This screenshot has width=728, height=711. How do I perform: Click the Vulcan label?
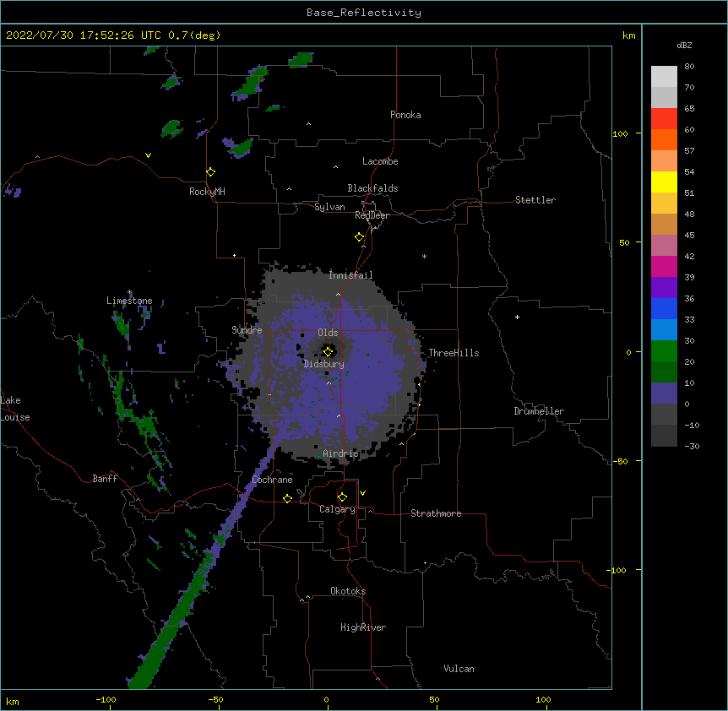click(459, 669)
